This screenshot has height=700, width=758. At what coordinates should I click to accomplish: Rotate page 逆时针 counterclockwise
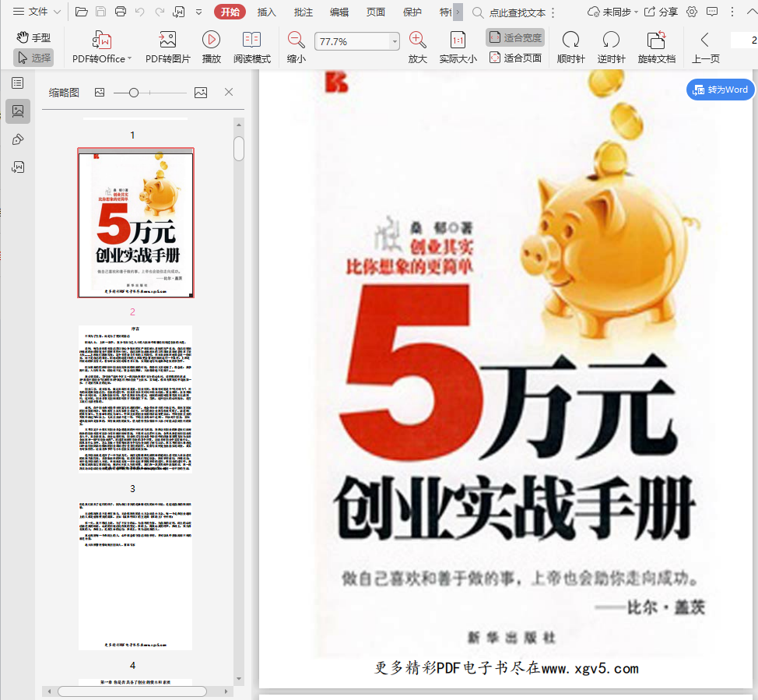[x=611, y=40]
